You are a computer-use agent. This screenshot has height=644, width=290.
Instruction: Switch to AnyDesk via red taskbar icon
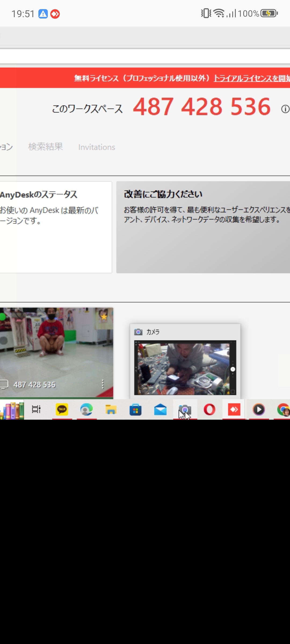pyautogui.click(x=234, y=410)
